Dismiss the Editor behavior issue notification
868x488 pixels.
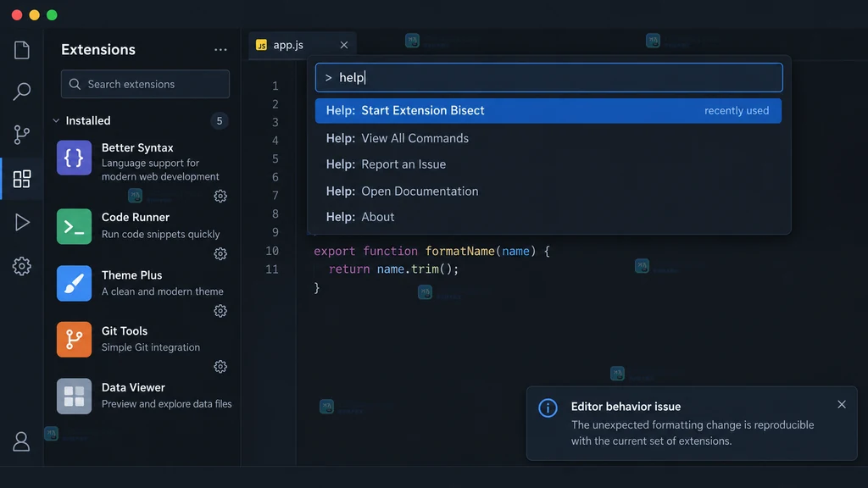click(842, 404)
